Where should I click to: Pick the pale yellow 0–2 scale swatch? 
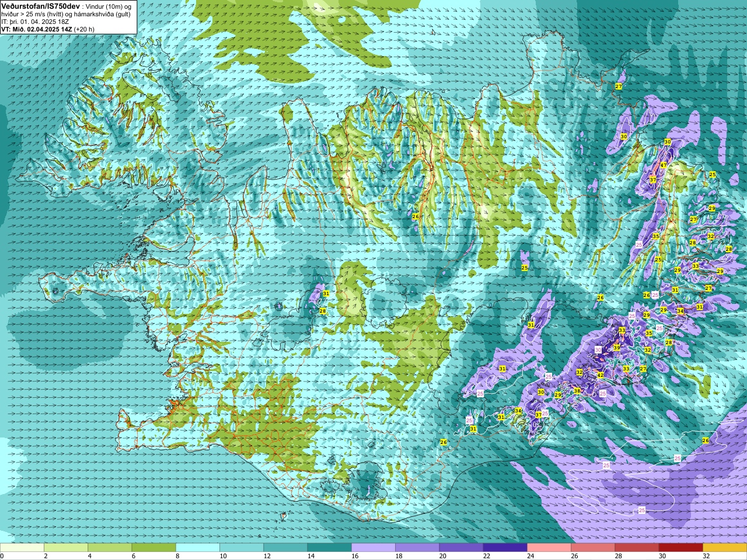point(22,548)
